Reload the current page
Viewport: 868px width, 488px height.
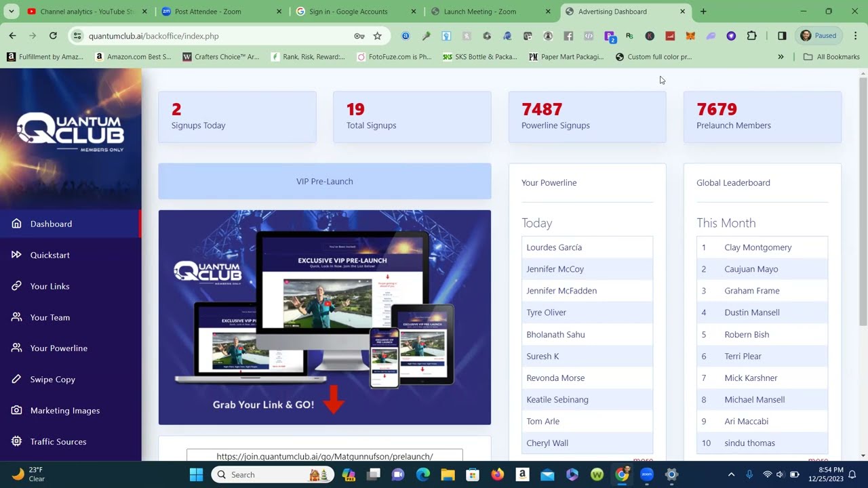(53, 36)
